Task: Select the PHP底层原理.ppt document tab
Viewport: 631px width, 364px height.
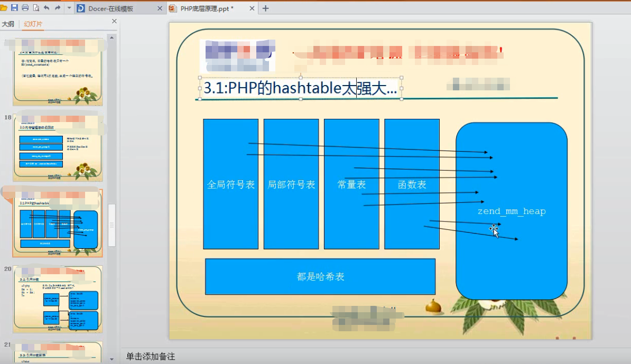Action: point(206,8)
